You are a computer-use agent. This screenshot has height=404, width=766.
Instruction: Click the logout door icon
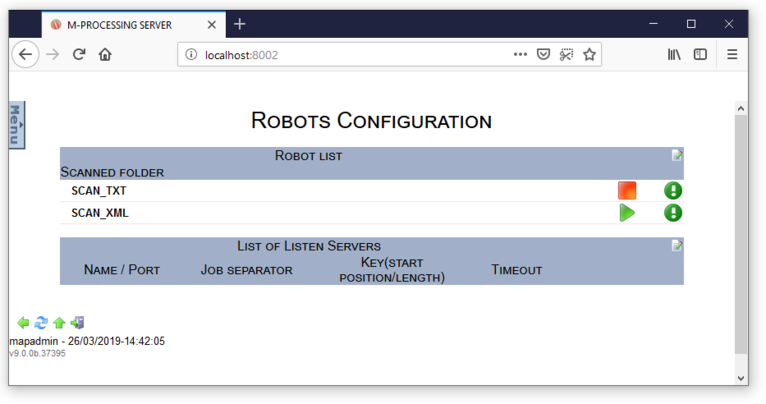(x=77, y=323)
